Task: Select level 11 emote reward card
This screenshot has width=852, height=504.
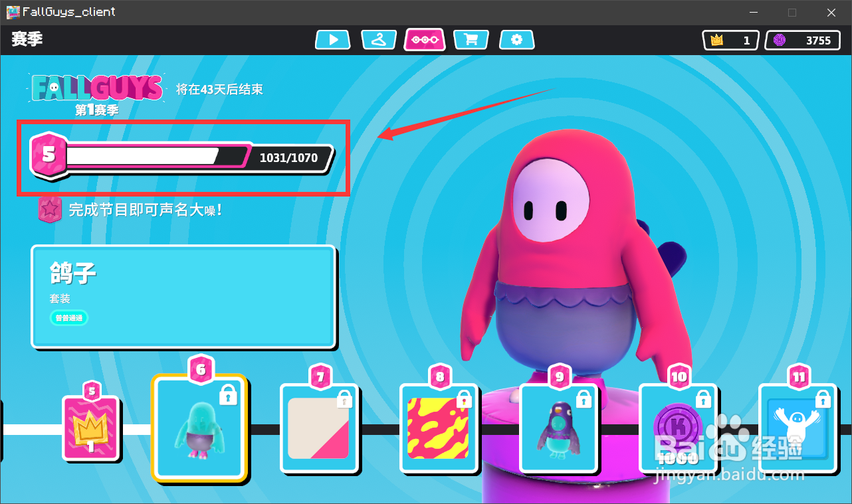Action: click(x=798, y=428)
